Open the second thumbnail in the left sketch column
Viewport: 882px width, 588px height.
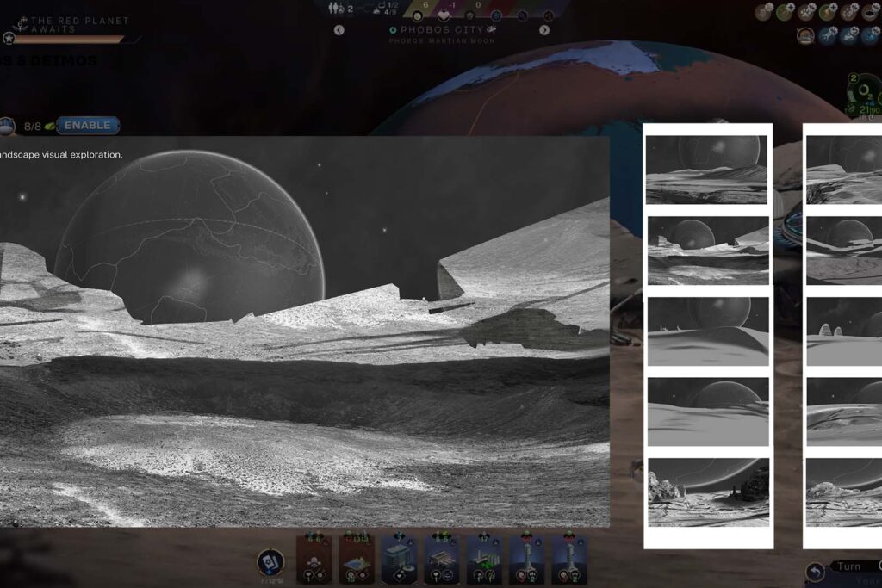pyautogui.click(x=708, y=251)
